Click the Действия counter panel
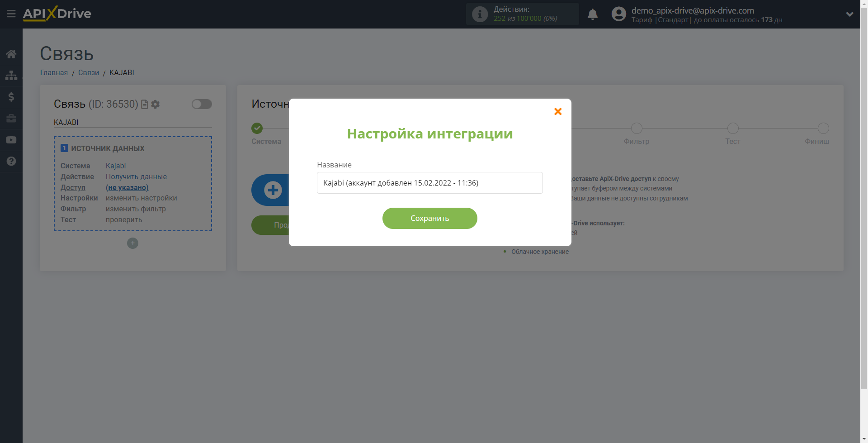Screen dimensions: 868x443 (x=522, y=14)
